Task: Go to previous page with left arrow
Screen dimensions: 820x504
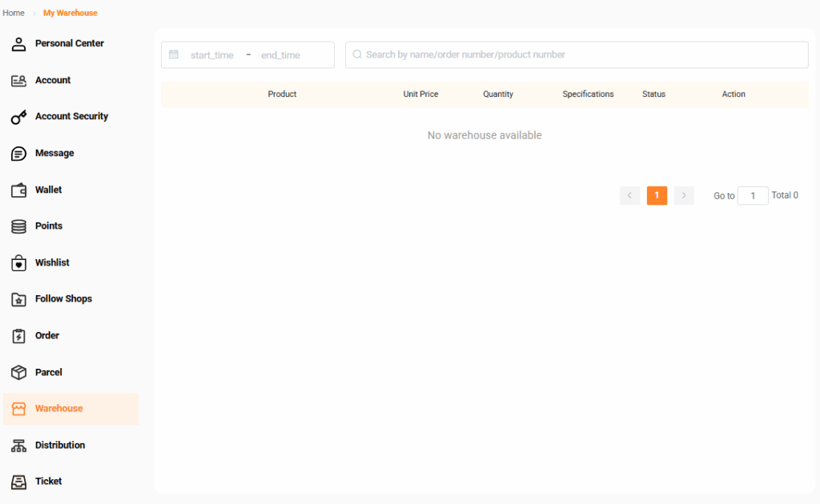Action: click(629, 195)
